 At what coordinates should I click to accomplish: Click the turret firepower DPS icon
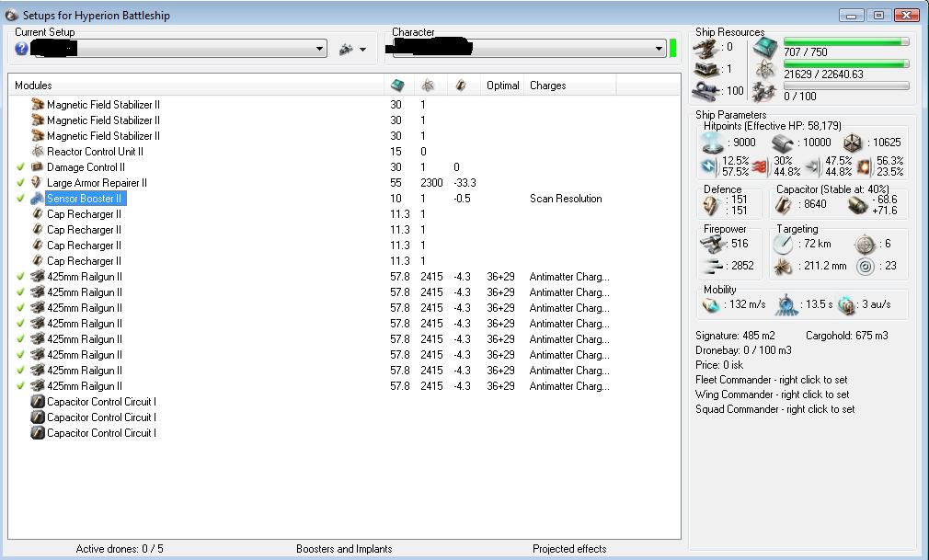713,244
